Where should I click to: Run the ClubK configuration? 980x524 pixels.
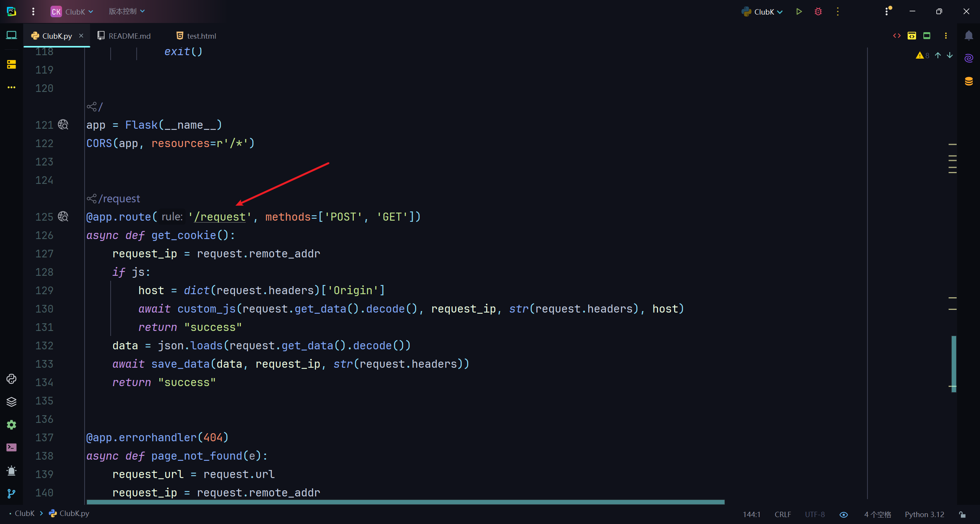point(799,11)
